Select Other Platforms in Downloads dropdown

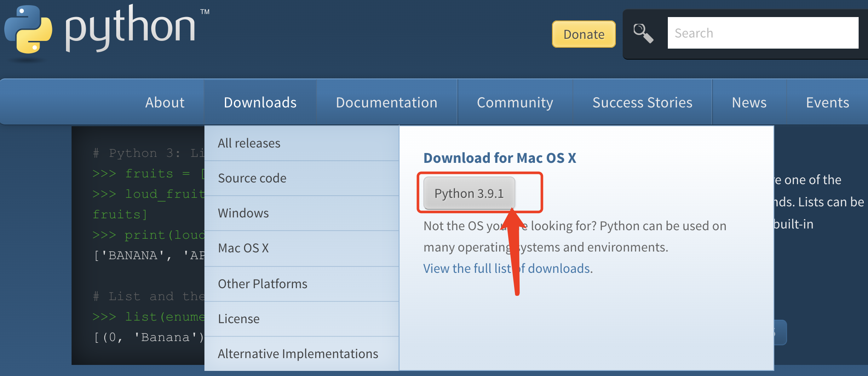point(302,284)
